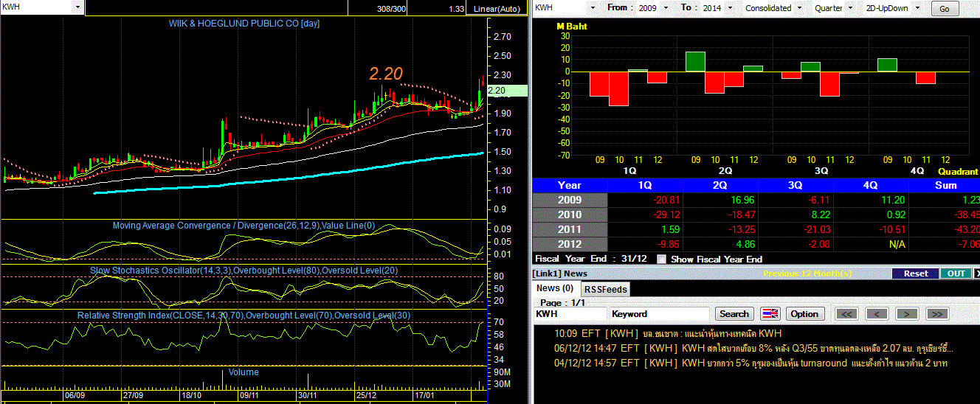Open the Consolidated statement type dropdown

pos(798,7)
